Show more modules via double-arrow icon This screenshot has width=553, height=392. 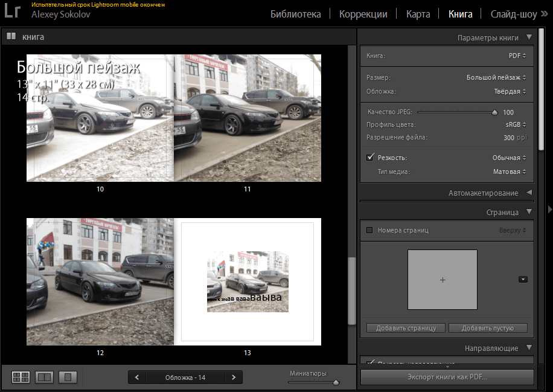[x=545, y=14]
